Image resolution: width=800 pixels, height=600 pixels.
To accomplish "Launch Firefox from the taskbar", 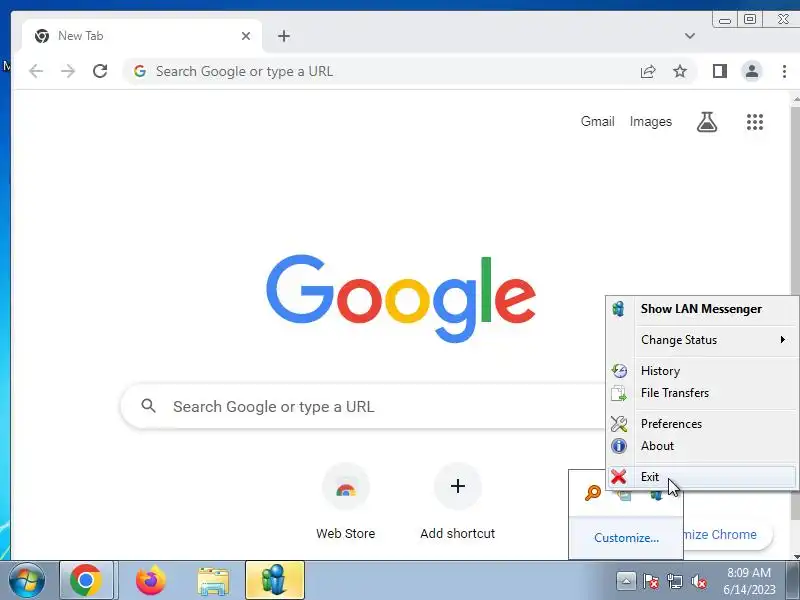I will pos(151,581).
